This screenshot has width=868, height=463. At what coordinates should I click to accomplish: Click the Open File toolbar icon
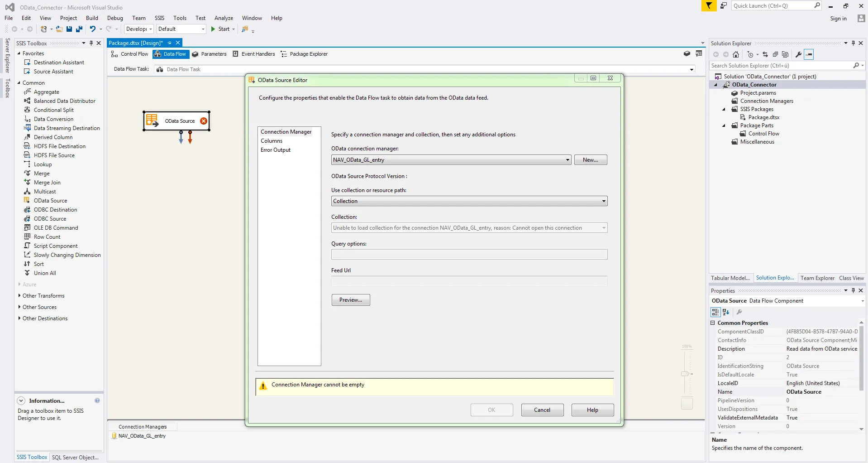59,29
